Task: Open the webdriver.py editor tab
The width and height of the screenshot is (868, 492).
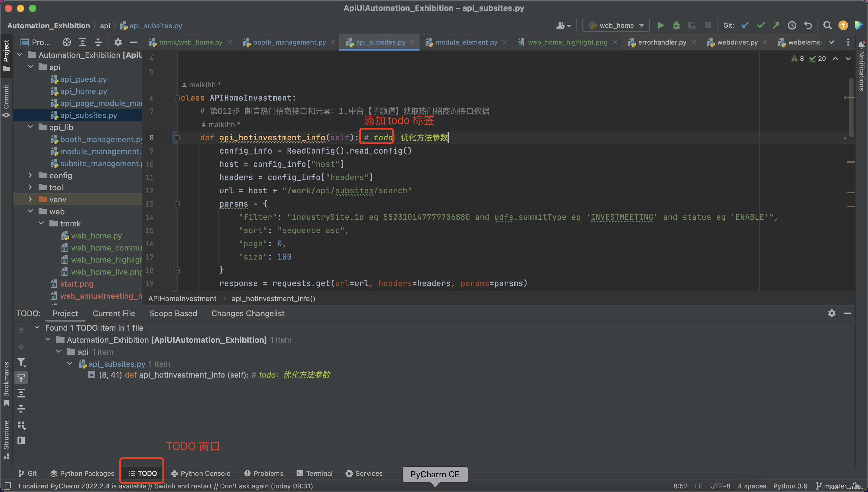Action: click(737, 42)
